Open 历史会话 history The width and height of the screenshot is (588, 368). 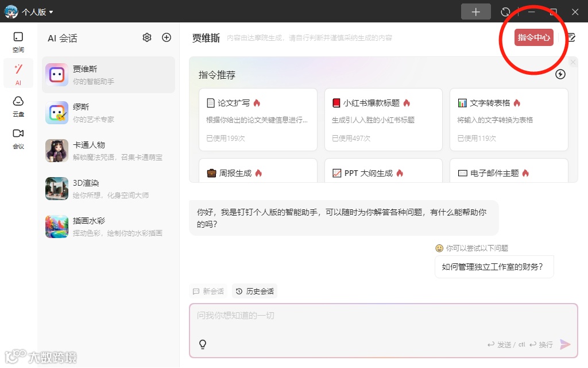point(254,291)
